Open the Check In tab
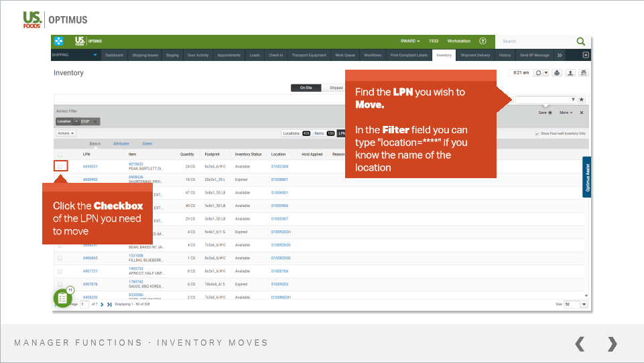 pos(276,55)
